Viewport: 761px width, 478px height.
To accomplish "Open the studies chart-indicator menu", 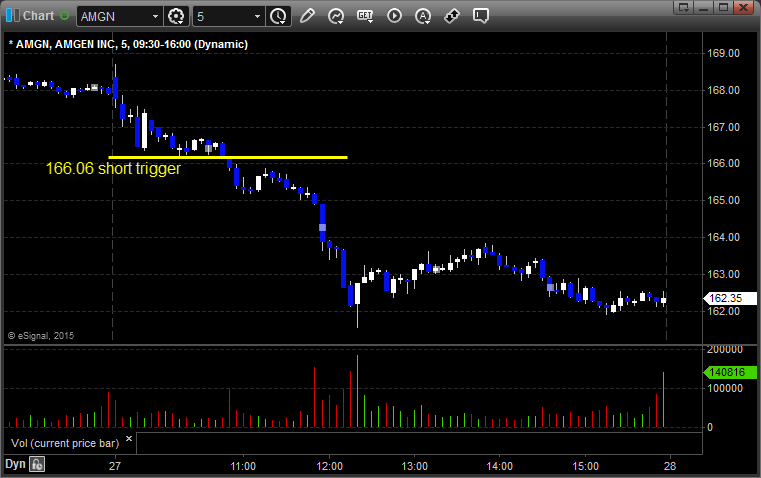I will point(336,16).
